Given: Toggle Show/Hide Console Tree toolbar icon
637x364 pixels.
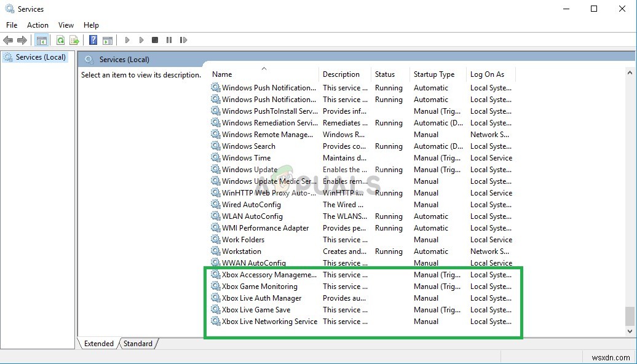Looking at the screenshot, I should coord(41,40).
